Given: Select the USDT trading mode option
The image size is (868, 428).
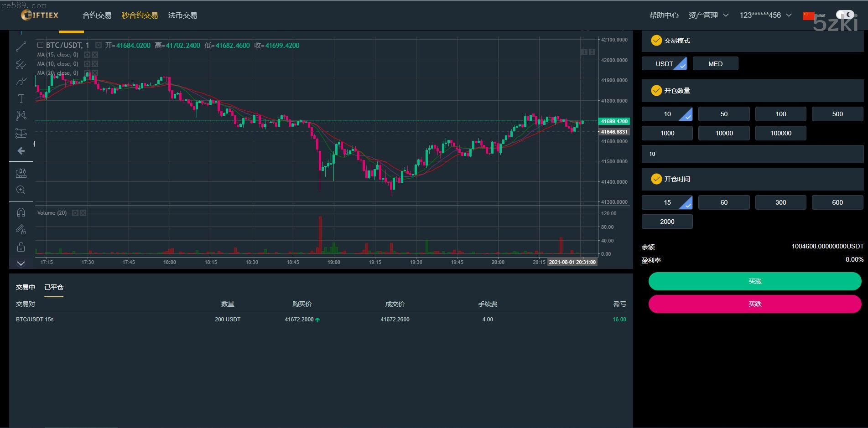Looking at the screenshot, I should tap(664, 64).
